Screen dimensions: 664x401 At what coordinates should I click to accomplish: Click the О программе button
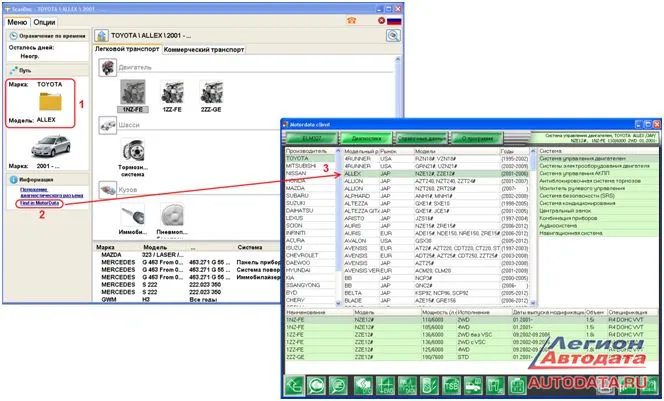477,138
